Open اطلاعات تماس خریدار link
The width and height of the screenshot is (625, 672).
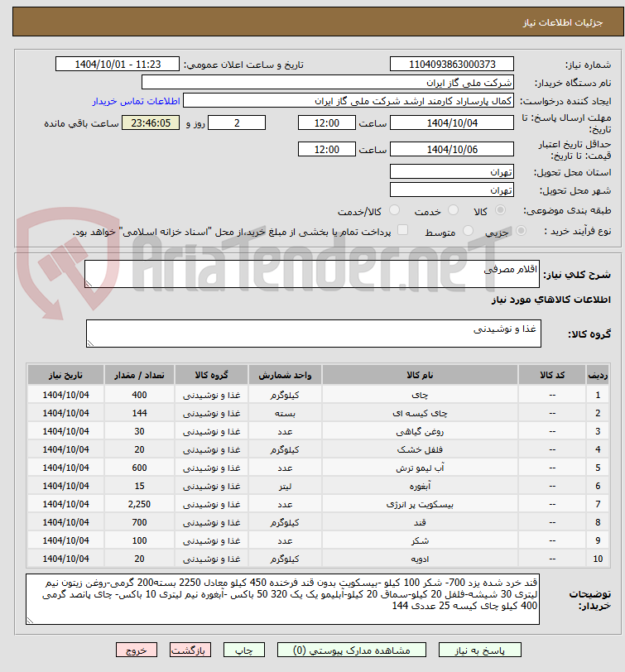[x=136, y=101]
